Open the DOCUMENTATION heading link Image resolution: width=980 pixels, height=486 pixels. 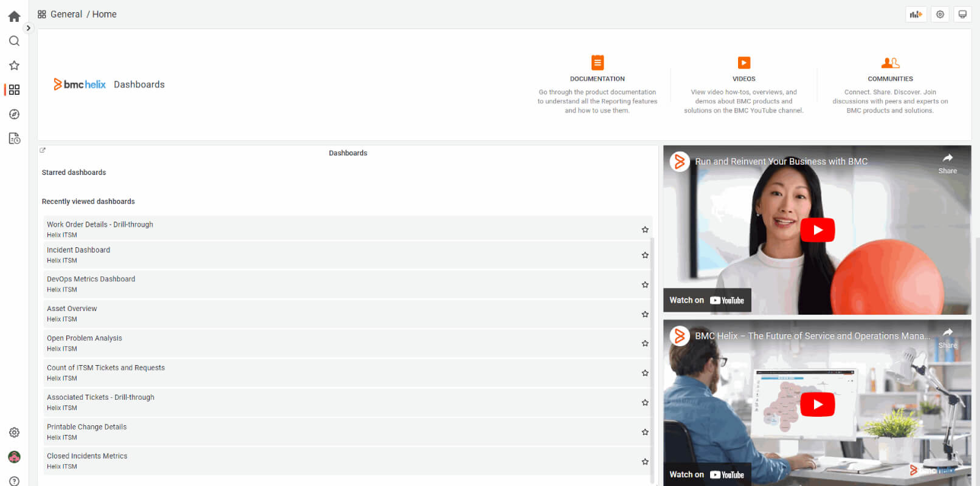[598, 79]
